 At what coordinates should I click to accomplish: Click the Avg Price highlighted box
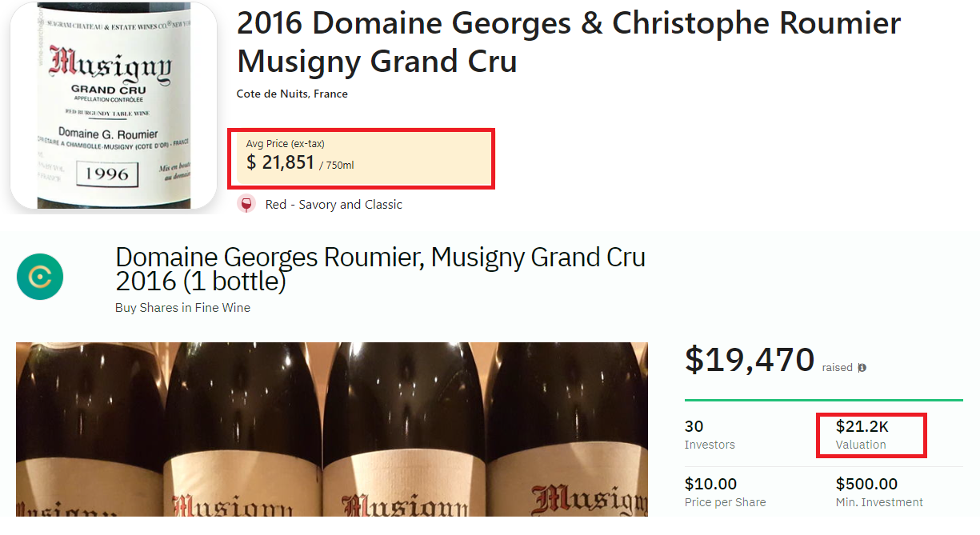click(361, 158)
